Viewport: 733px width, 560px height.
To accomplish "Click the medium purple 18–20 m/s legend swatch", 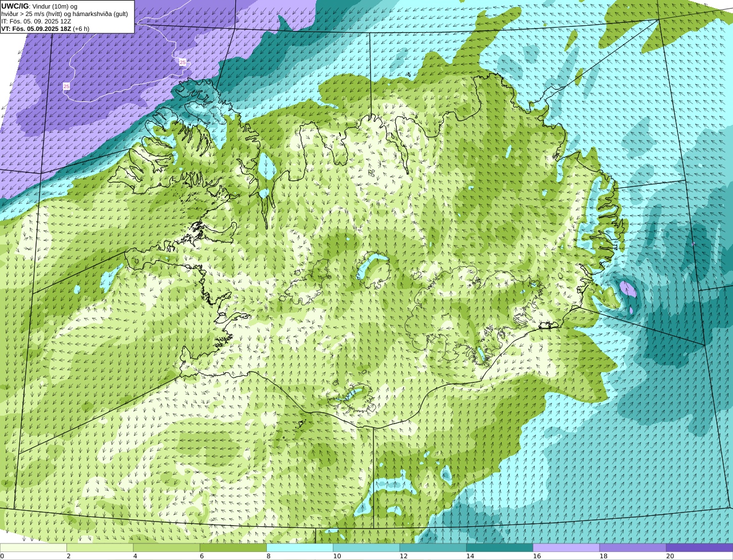I will [633, 547].
